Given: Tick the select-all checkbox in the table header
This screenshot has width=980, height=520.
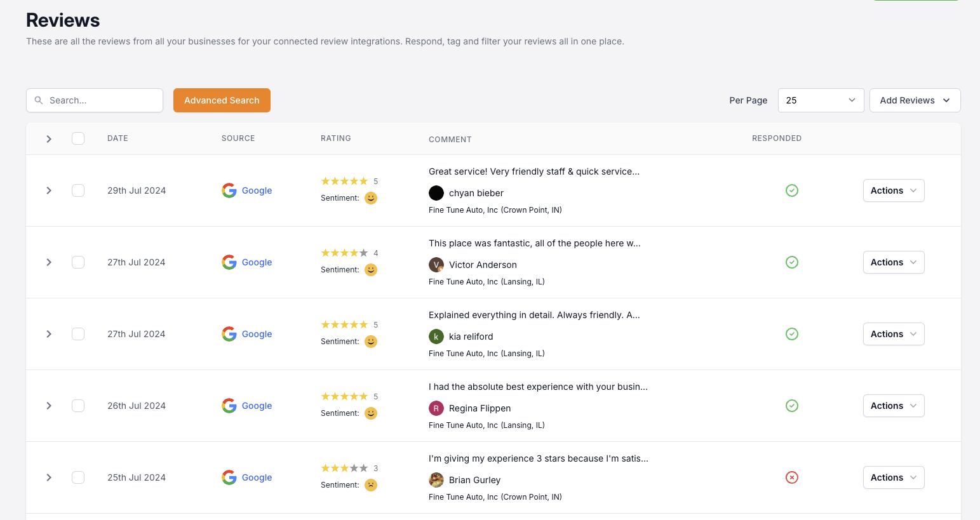Looking at the screenshot, I should tap(78, 138).
